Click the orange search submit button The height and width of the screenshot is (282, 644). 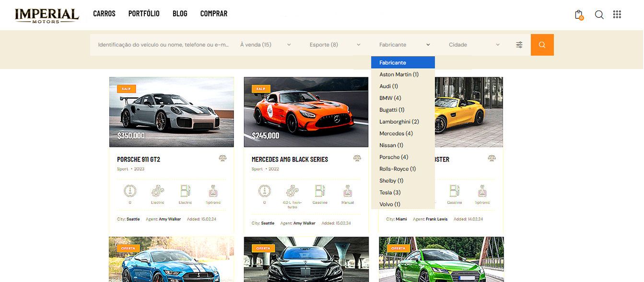(x=542, y=45)
